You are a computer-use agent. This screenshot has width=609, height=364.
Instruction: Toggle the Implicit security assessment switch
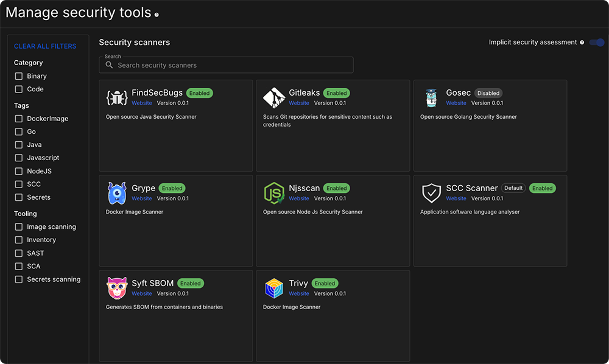pos(597,42)
